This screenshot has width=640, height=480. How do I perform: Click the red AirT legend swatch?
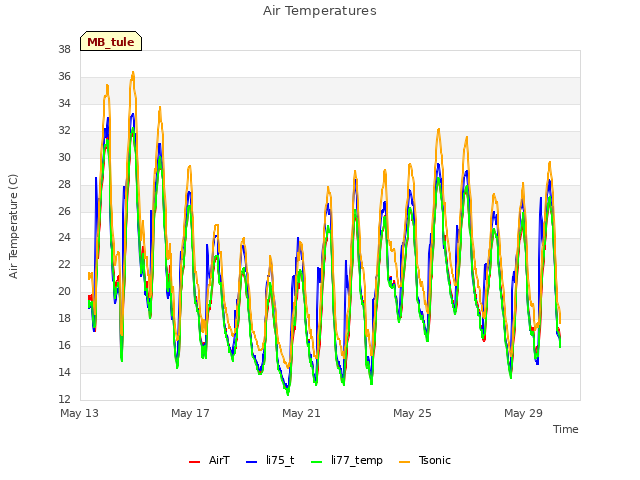tap(194, 462)
